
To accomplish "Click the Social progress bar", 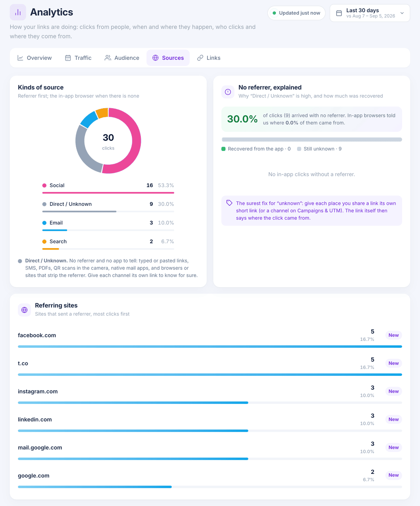I will (108, 193).
